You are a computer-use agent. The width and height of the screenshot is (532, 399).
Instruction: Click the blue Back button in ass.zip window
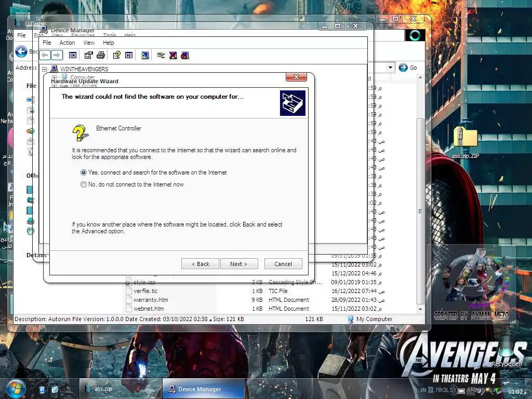[21, 51]
